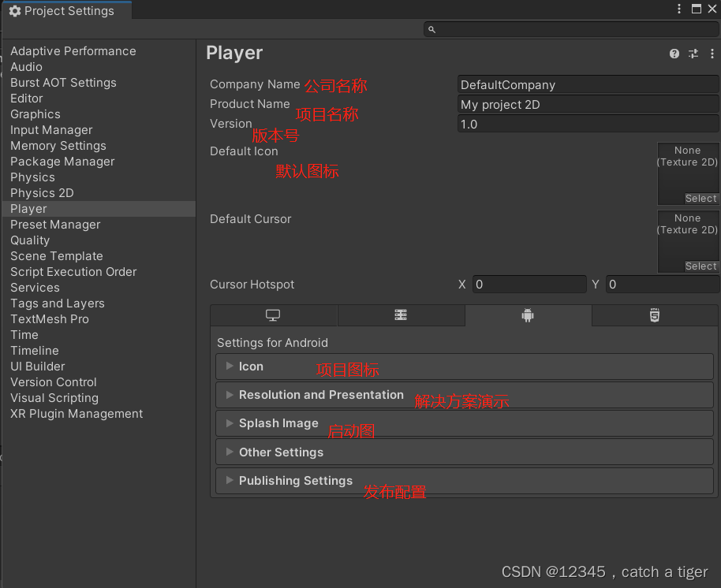Image resolution: width=721 pixels, height=588 pixels.
Task: Open Script Execution Order settings
Action: tap(73, 272)
